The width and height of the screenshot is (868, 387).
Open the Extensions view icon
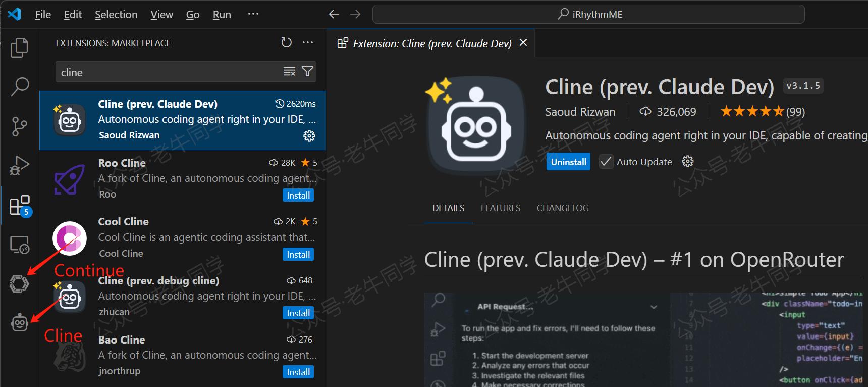20,205
